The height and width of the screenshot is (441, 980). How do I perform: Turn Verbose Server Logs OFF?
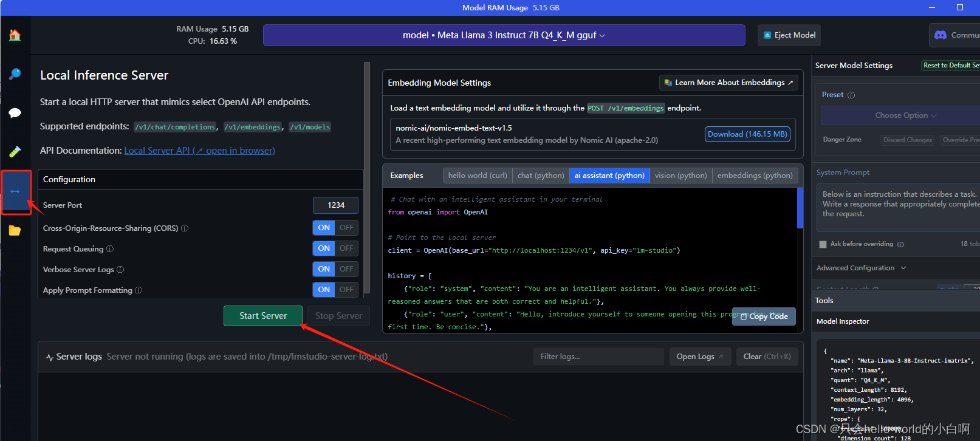click(x=346, y=269)
